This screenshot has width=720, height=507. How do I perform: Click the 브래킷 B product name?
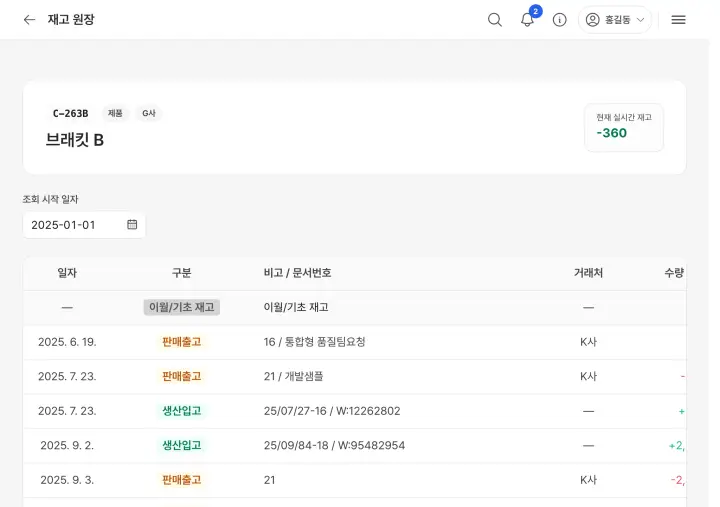click(x=75, y=140)
